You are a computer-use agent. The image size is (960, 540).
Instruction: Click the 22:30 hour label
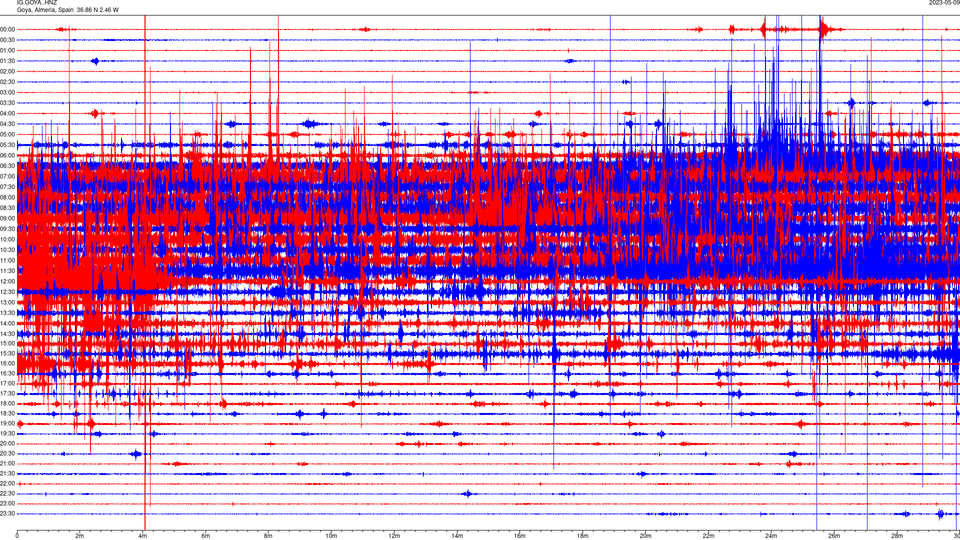[x=8, y=493]
